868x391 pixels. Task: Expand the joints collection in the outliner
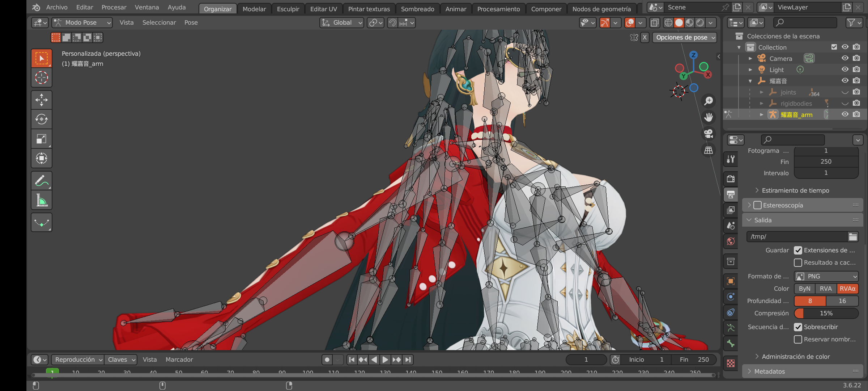(x=761, y=92)
